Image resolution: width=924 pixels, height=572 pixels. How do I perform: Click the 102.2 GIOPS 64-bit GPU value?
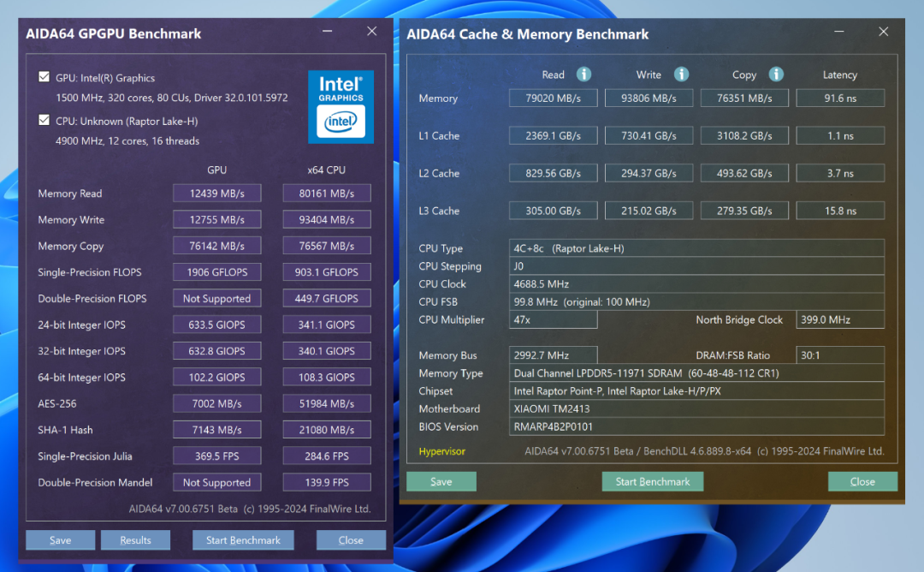pos(216,378)
